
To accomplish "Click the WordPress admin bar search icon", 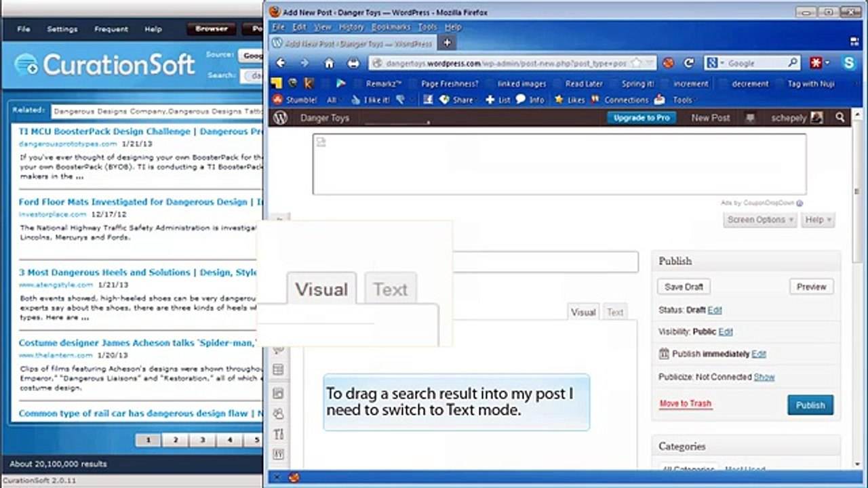I will click(x=840, y=118).
